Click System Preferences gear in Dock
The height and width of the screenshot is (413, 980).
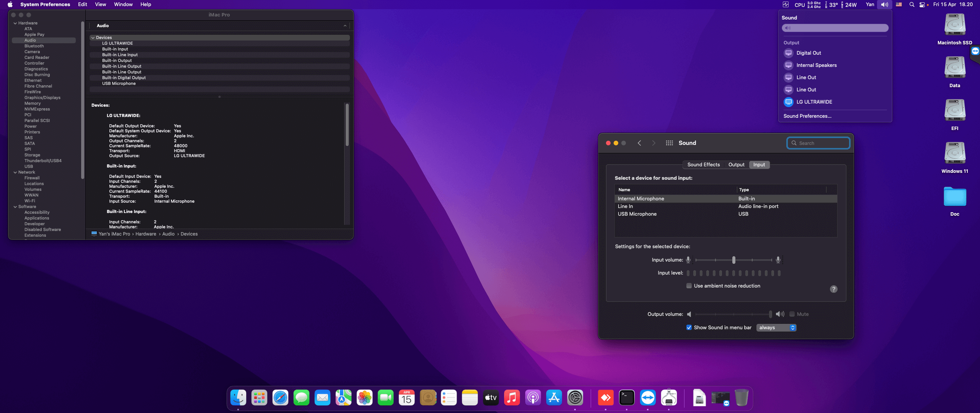575,398
